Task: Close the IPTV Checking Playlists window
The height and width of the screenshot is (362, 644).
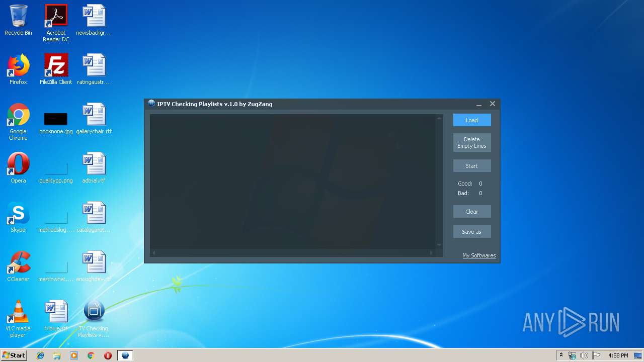Action: (x=493, y=104)
